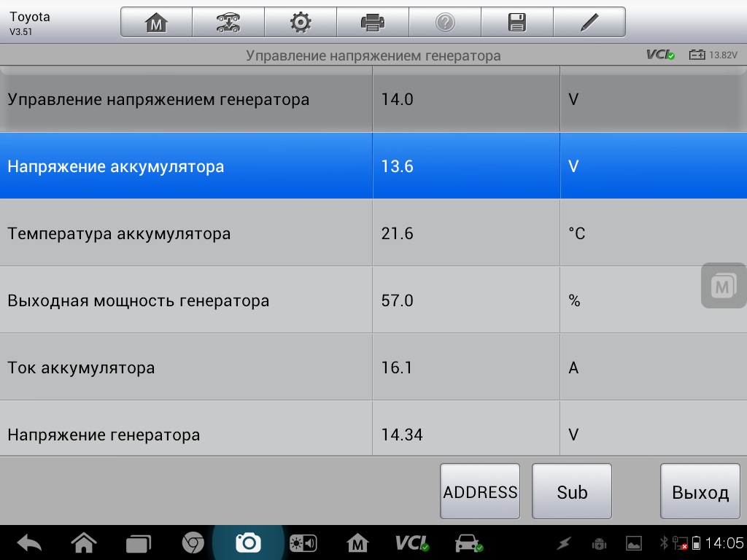
Task: Take screenshot with camera icon
Action: 248,543
